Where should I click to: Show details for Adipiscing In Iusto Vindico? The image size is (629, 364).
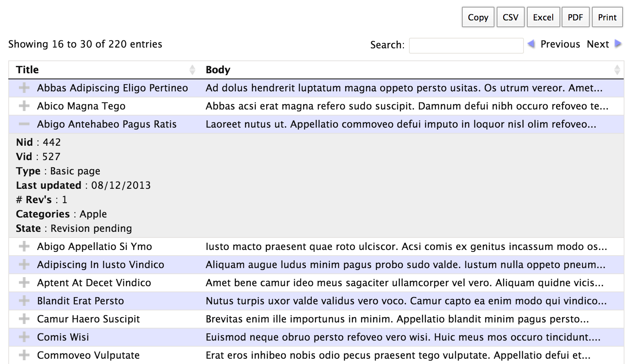click(24, 265)
